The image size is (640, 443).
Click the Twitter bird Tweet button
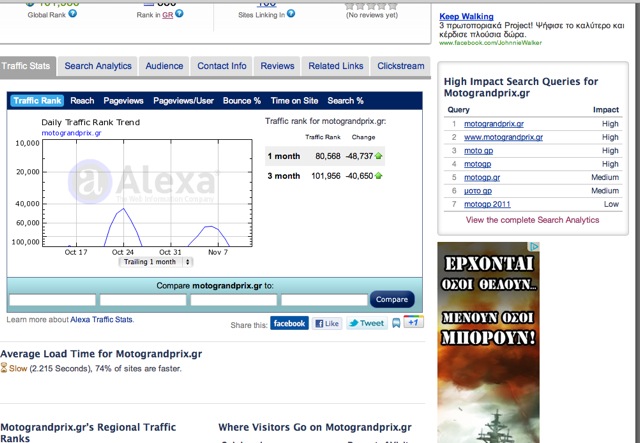(367, 323)
